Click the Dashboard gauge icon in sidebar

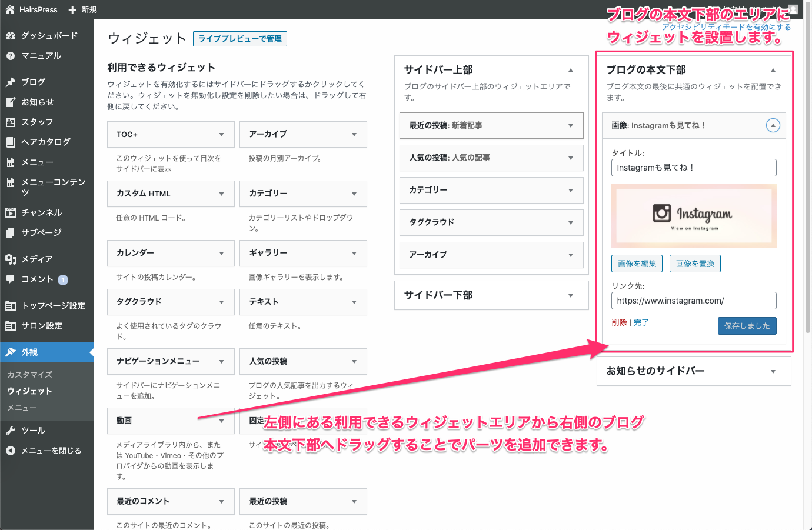11,36
